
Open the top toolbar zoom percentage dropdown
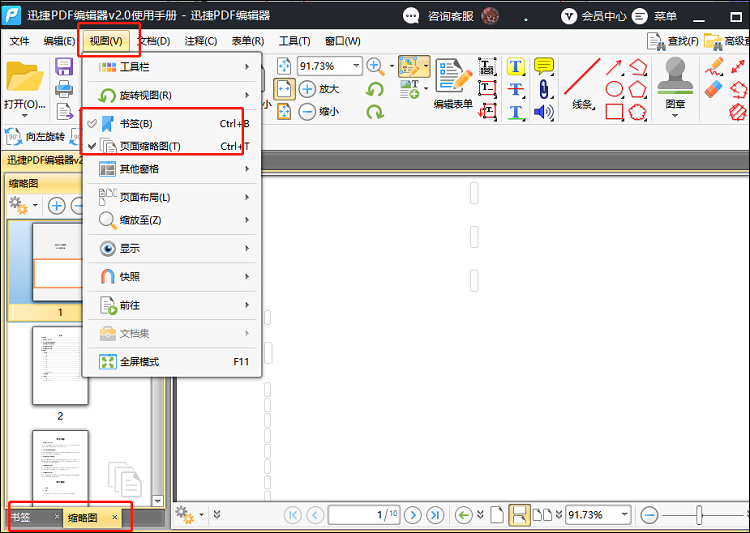tap(356, 66)
